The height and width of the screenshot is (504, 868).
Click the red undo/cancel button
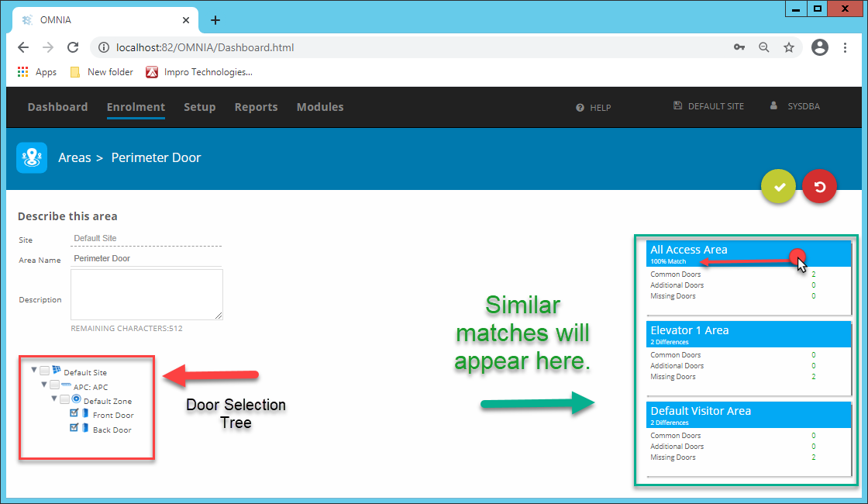(x=819, y=187)
